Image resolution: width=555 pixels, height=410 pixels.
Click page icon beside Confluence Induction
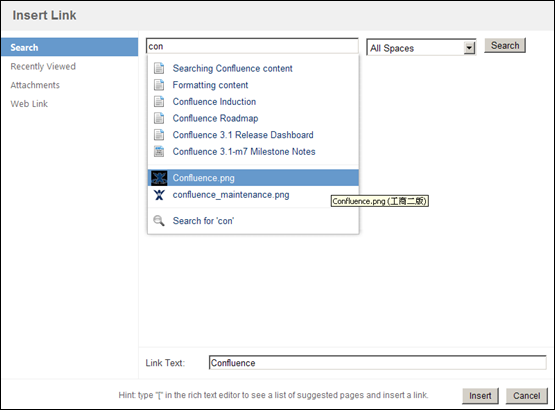[159, 101]
